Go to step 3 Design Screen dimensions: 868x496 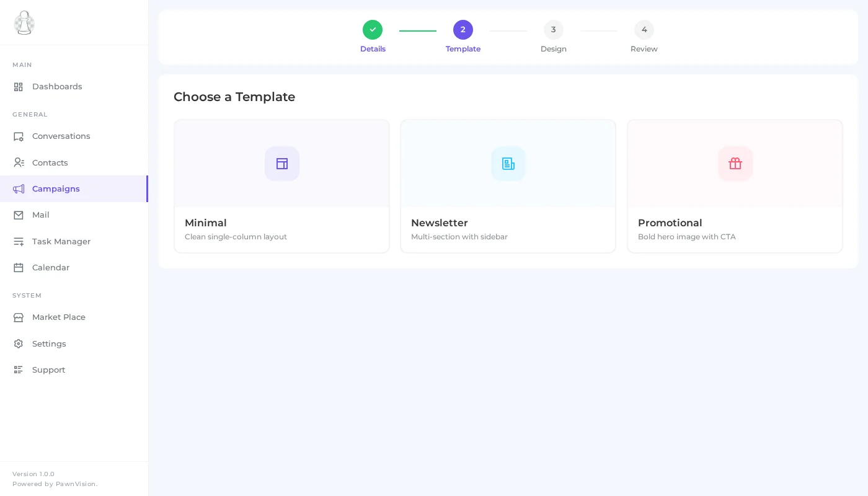pos(554,30)
